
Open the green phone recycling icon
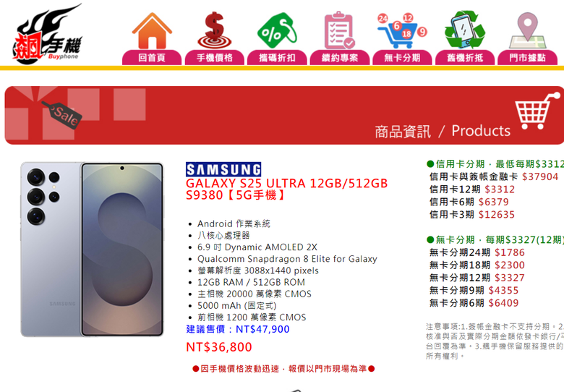point(465,30)
